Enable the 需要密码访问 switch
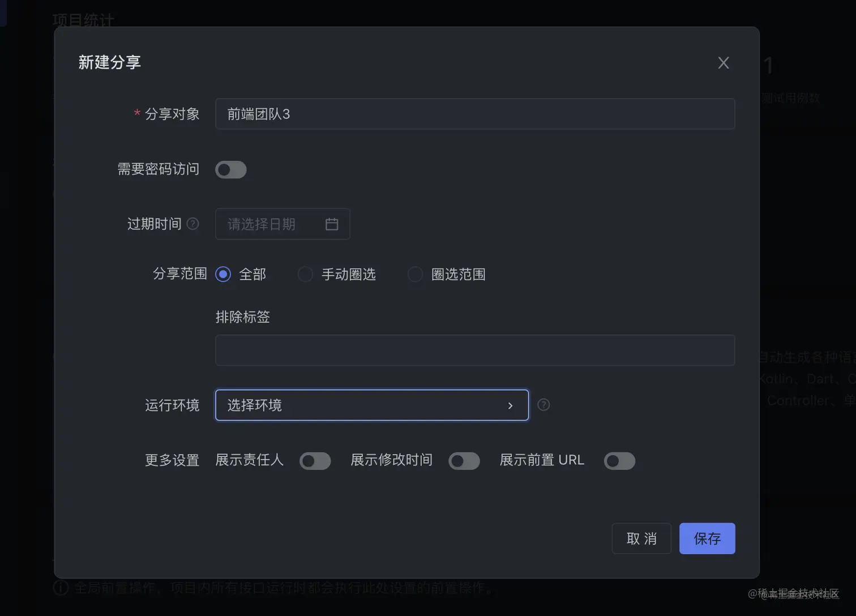This screenshot has height=616, width=856. 231,170
